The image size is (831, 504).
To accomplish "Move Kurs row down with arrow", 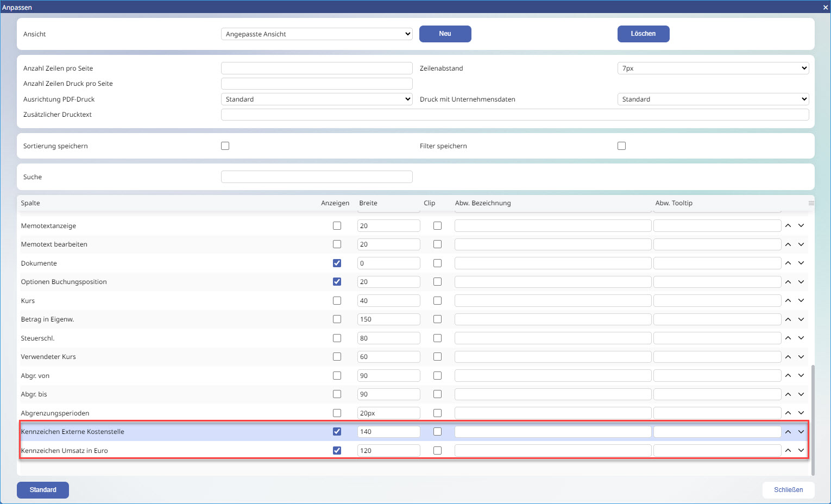I will (x=801, y=300).
